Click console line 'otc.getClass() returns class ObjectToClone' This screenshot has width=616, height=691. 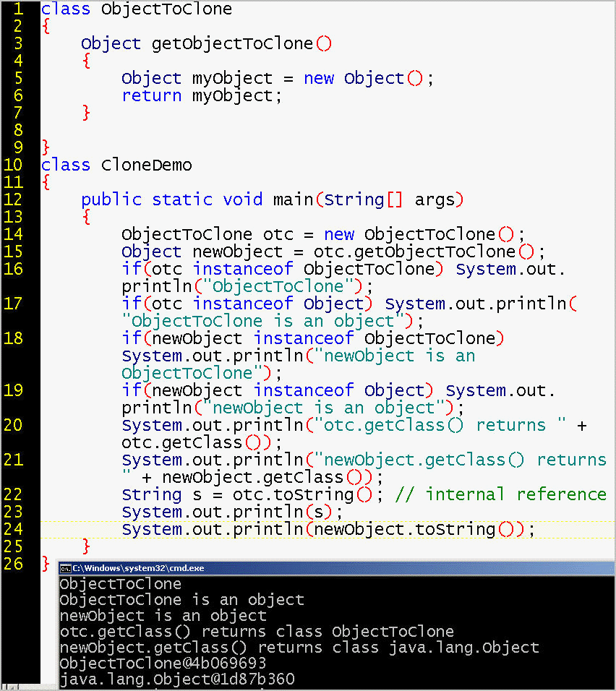pyautogui.click(x=257, y=632)
